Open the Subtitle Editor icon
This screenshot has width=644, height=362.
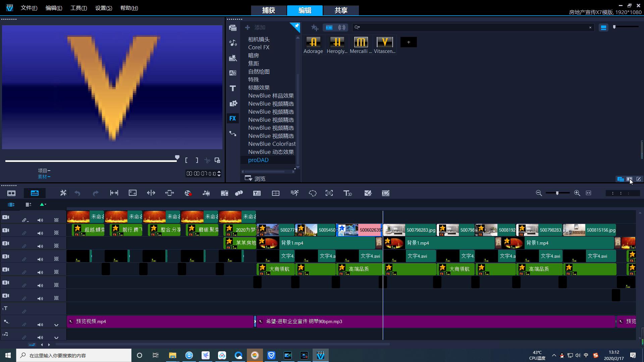[257, 193]
